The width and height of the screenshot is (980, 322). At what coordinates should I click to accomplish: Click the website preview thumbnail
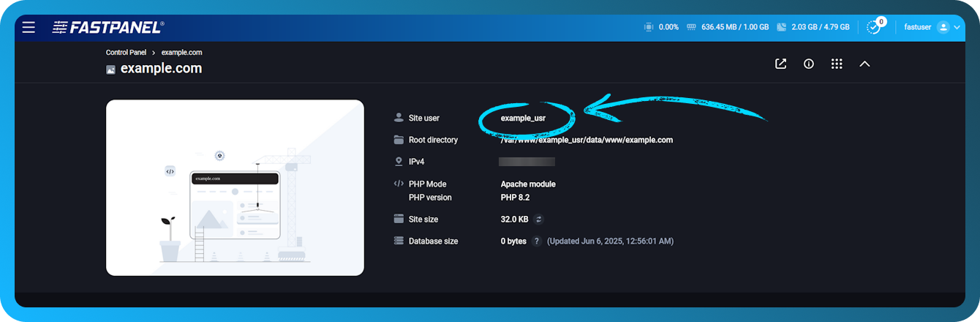coord(235,187)
